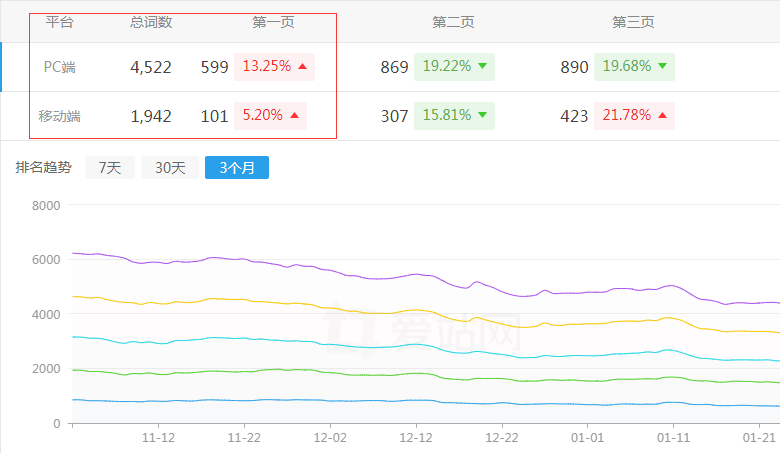This screenshot has width=780, height=453.
Task: Click PC total keyword count 4,522
Action: [151, 67]
